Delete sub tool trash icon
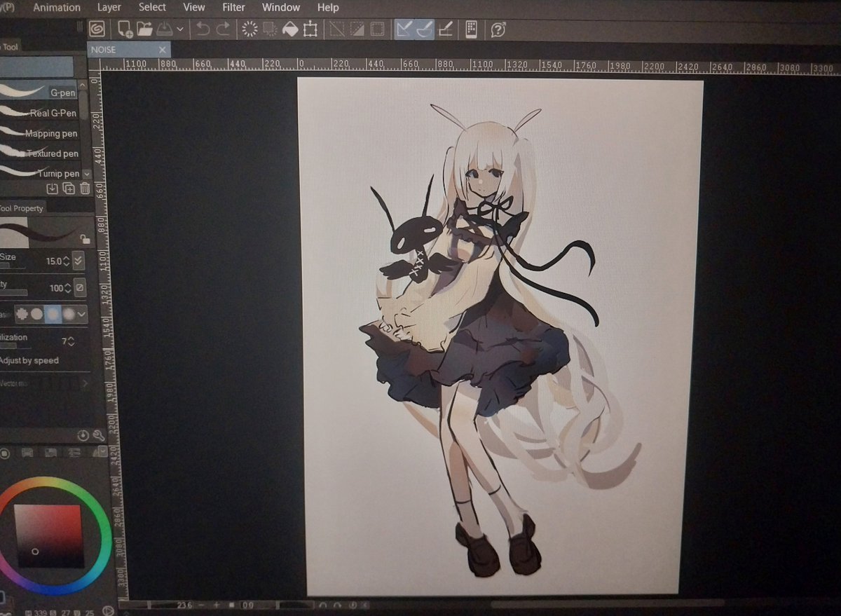The width and height of the screenshot is (841, 616). coord(85,188)
